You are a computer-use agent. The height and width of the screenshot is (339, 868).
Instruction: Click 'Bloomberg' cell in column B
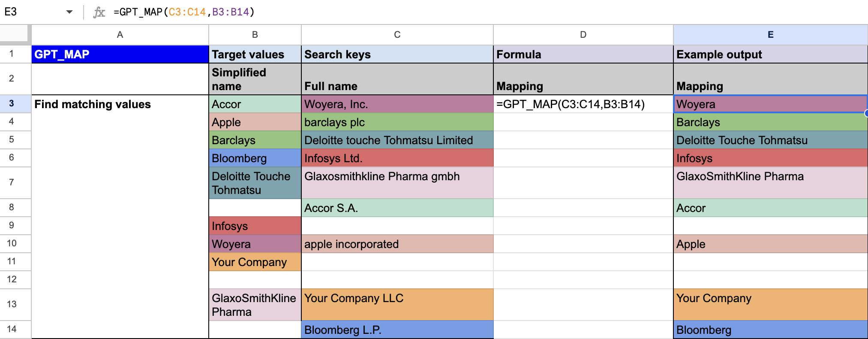pyautogui.click(x=255, y=158)
